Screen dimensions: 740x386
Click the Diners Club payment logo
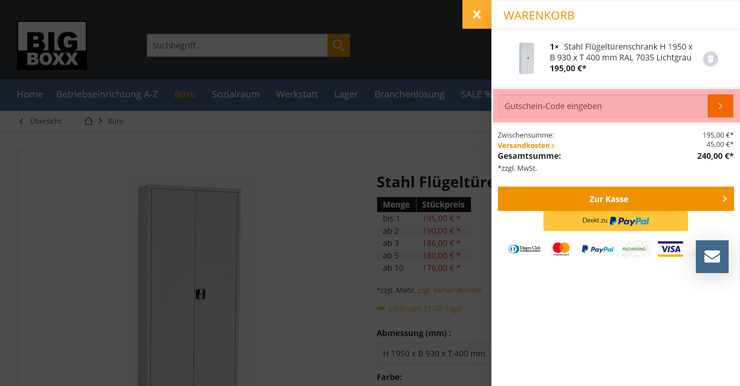[x=524, y=249]
